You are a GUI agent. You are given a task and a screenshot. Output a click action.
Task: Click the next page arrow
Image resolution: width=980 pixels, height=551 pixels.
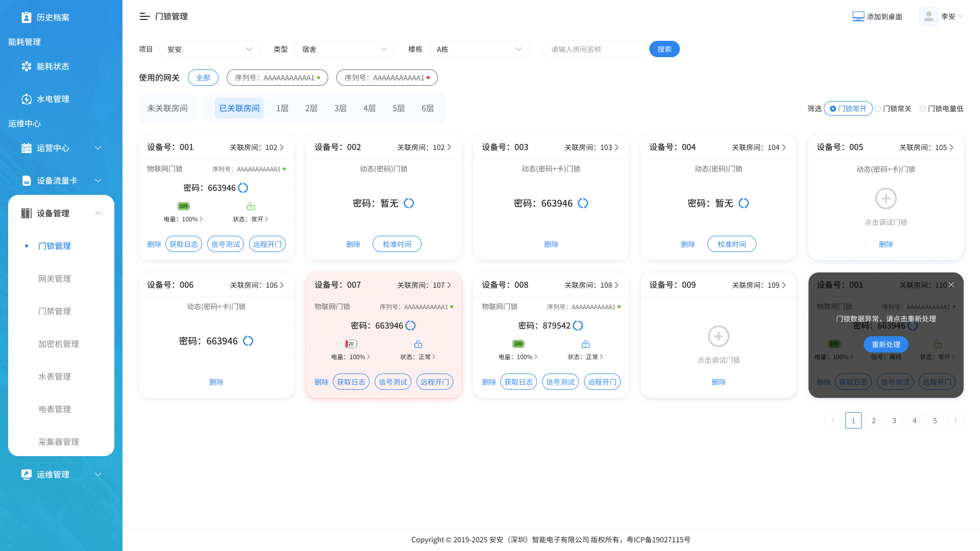(x=955, y=420)
